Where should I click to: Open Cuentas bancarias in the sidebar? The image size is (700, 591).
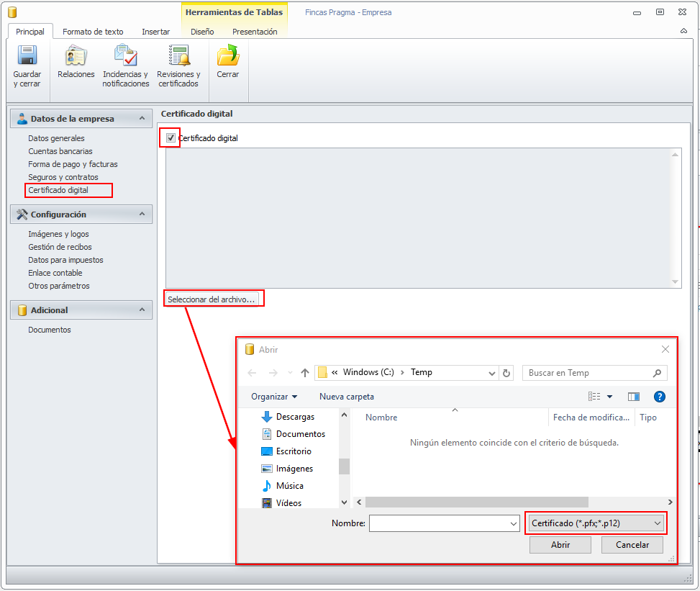tap(60, 151)
